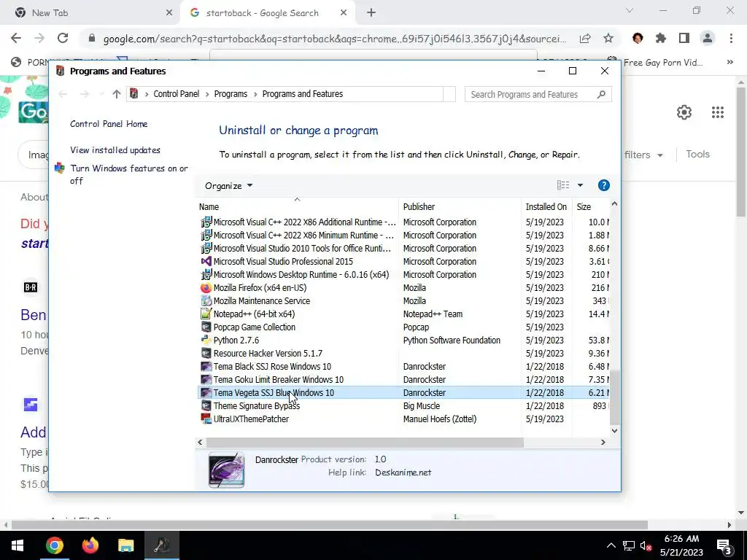Click the Mozilla Maintenance Service icon
Image resolution: width=747 pixels, height=560 pixels.
point(206,301)
